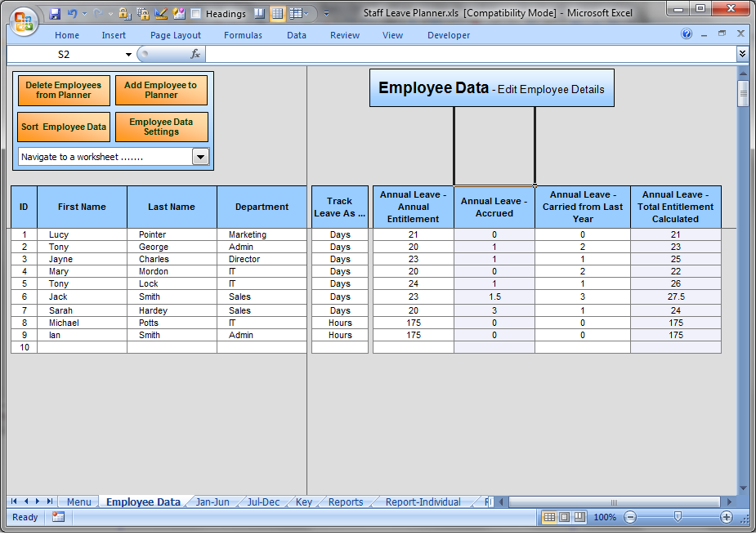The height and width of the screenshot is (535, 756).
Task: Select Page Break Preview view button
Action: [579, 517]
